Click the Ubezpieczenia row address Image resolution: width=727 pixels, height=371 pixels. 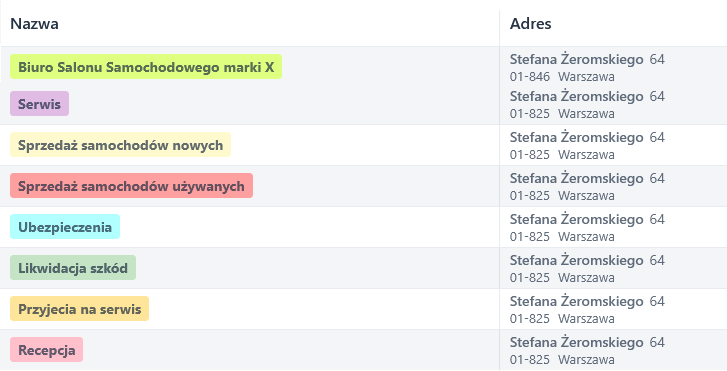[x=587, y=227]
